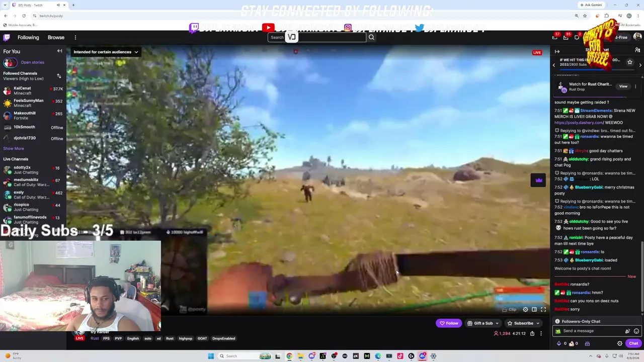Open the KaiCenat channel
644x362 pixels.
33,91
